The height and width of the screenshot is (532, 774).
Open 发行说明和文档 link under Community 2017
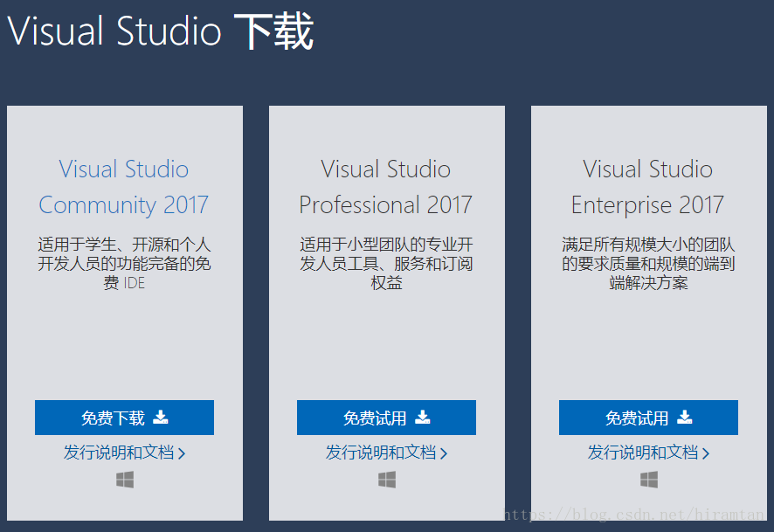coord(124,453)
